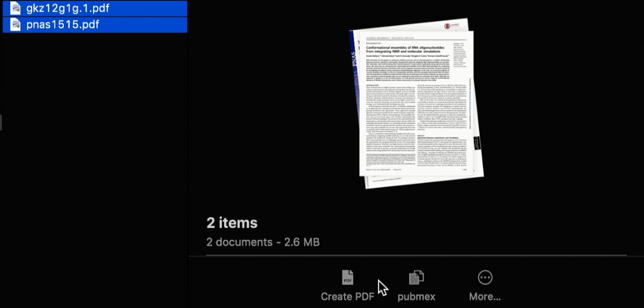The width and height of the screenshot is (644, 308).
Task: Click the pubmex quick action icon
Action: click(416, 277)
